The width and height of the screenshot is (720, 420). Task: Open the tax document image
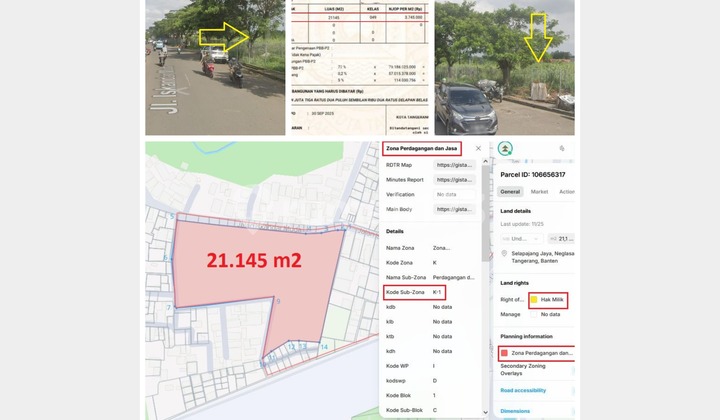point(359,67)
